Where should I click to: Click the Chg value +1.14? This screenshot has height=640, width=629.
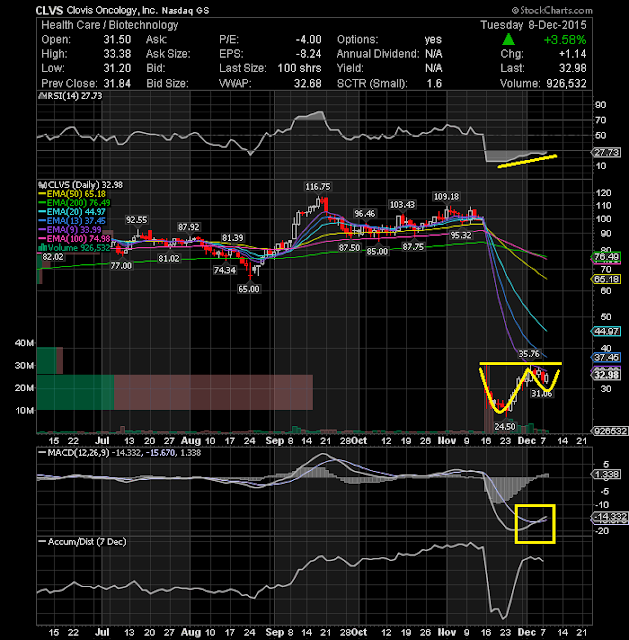tap(572, 54)
